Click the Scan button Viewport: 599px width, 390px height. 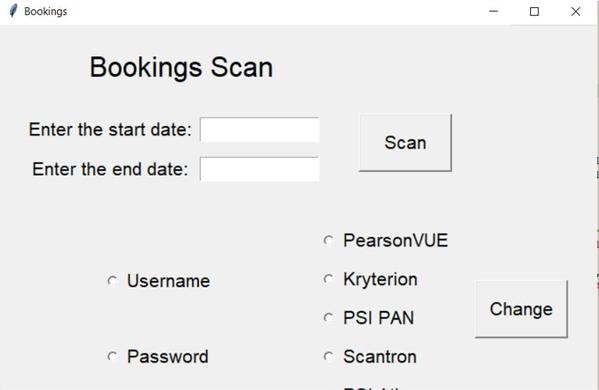click(405, 142)
